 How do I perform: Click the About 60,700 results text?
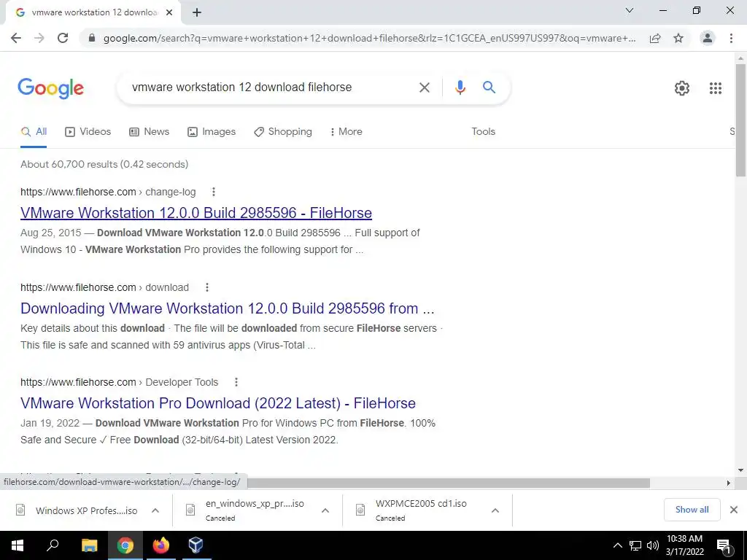104,164
